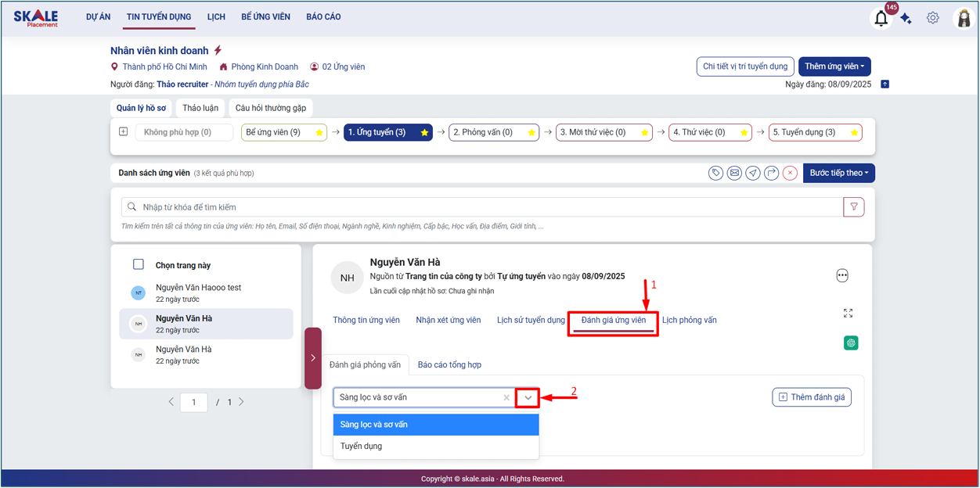This screenshot has width=980, height=488.
Task: Expand the 'Thêm ứng viên' dropdown
Action: [834, 66]
